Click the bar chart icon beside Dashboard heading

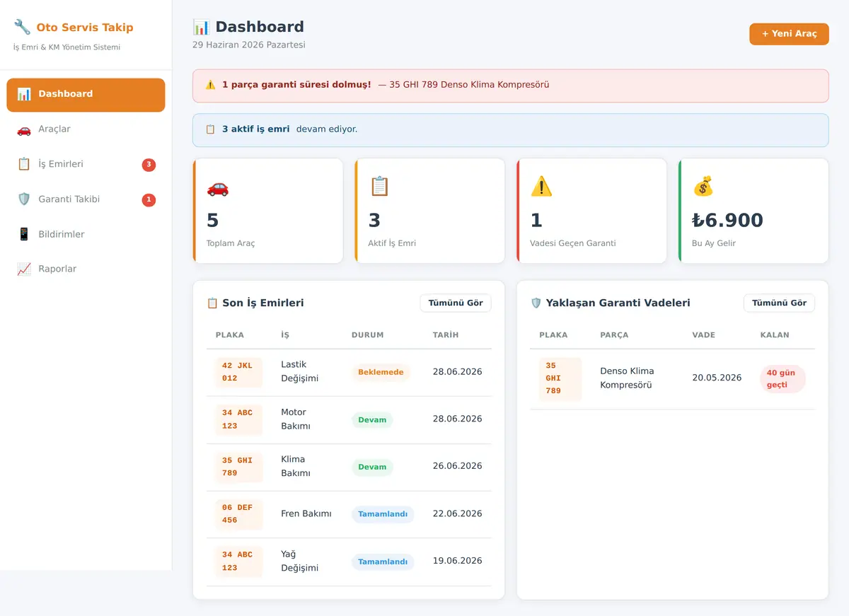pos(202,28)
